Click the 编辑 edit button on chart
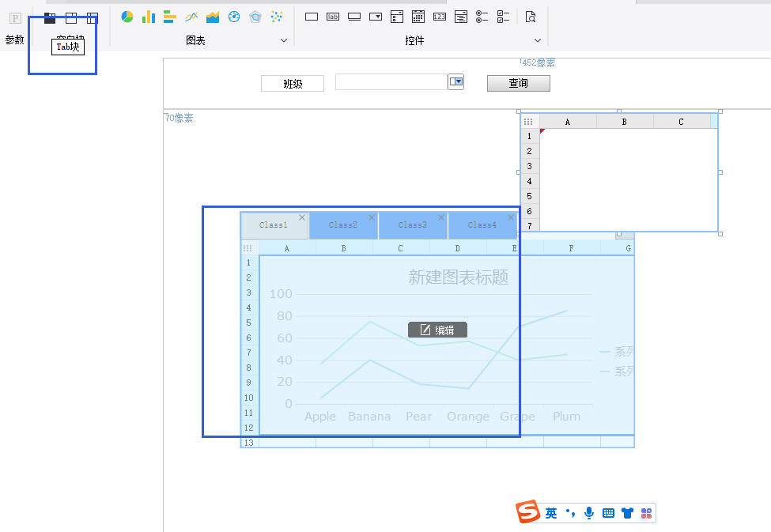Screen dimensions: 771x532 [437, 330]
